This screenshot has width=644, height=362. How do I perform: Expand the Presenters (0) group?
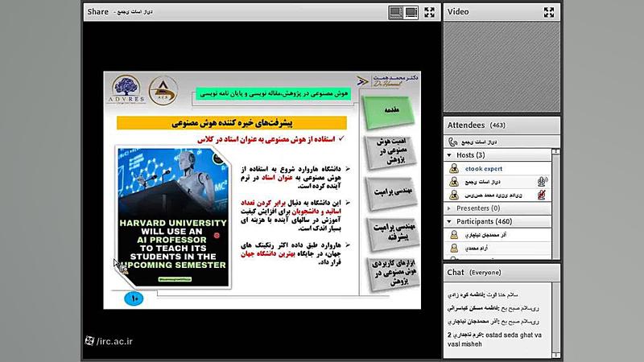(449, 208)
